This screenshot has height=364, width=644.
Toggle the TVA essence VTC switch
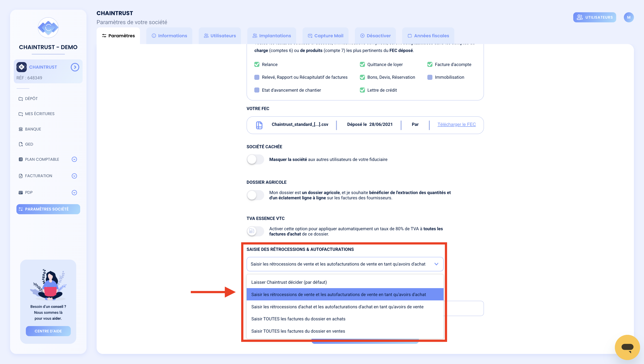click(x=255, y=231)
